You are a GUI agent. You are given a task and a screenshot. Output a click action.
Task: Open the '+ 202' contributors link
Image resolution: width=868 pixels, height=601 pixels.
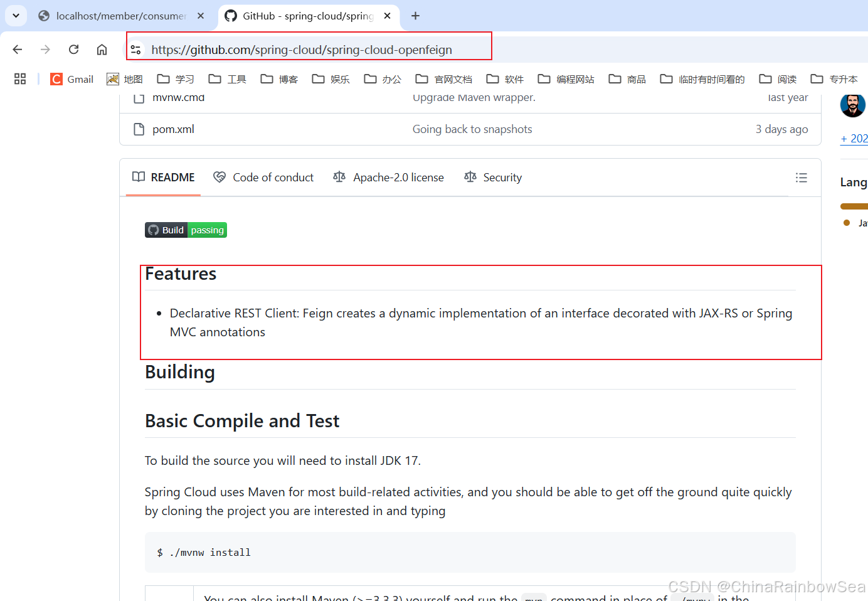coord(854,139)
